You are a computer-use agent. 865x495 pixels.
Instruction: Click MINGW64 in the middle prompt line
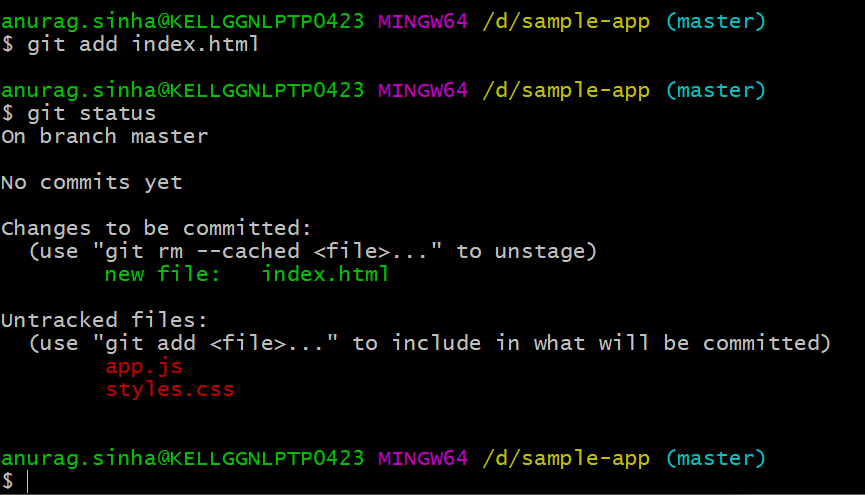422,90
